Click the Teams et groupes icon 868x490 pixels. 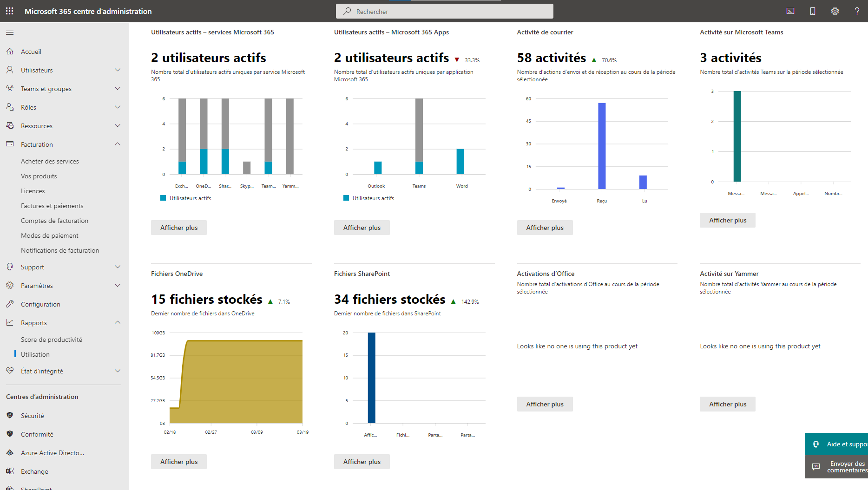click(10, 89)
